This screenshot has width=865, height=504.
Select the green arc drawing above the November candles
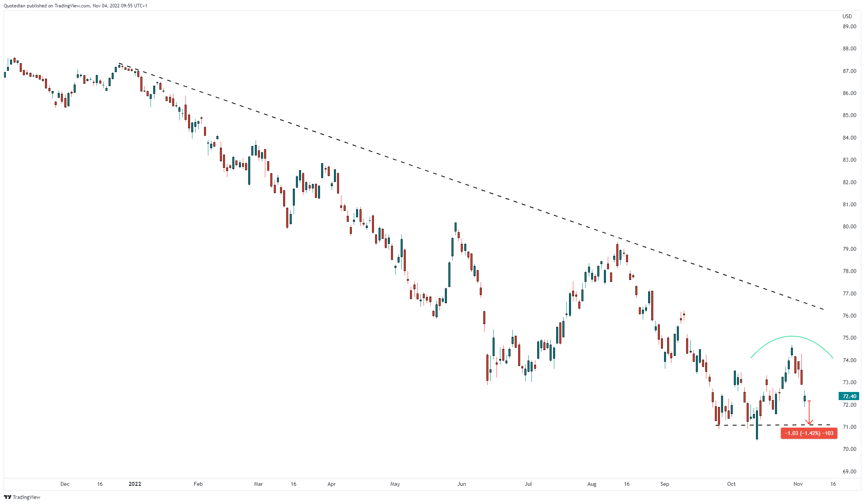click(x=792, y=337)
